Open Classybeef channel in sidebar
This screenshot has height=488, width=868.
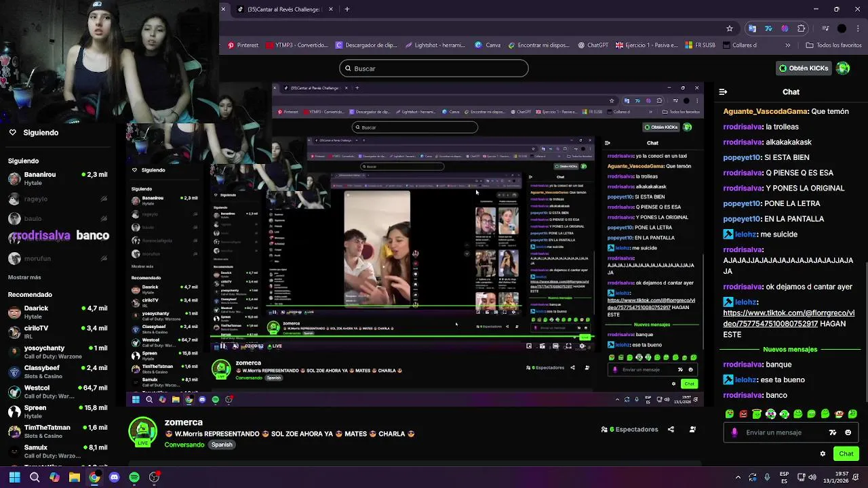pyautogui.click(x=58, y=371)
